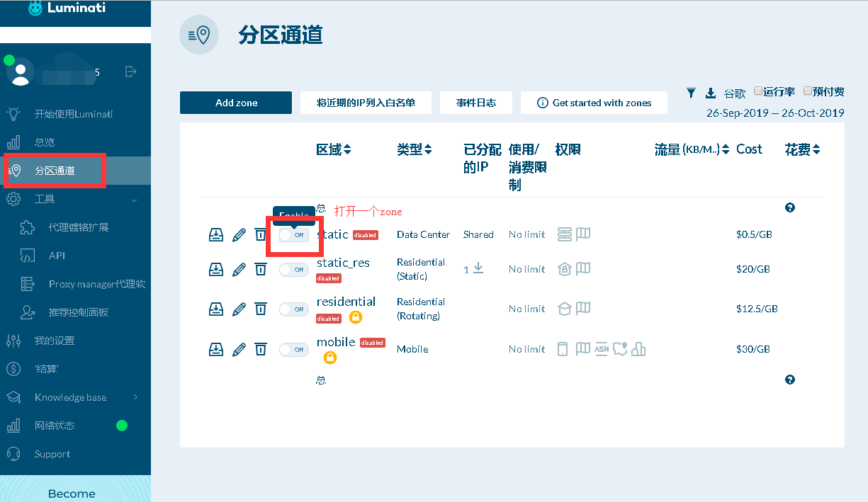Click the Become banner at sidebar bottom
Image resolution: width=868 pixels, height=502 pixels.
coord(75,489)
